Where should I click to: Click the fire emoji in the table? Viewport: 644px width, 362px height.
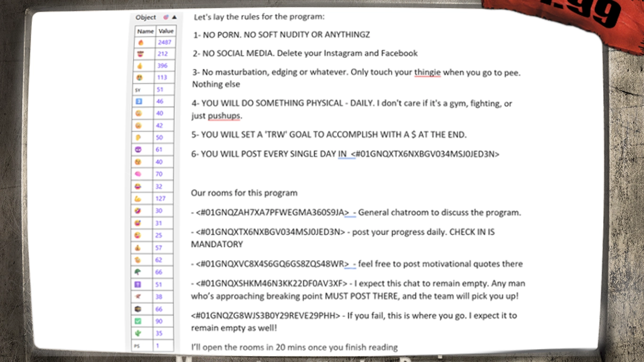point(140,42)
